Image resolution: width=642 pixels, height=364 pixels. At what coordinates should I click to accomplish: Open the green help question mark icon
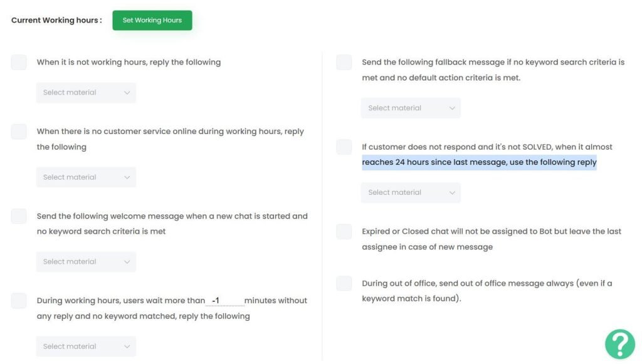tap(620, 344)
